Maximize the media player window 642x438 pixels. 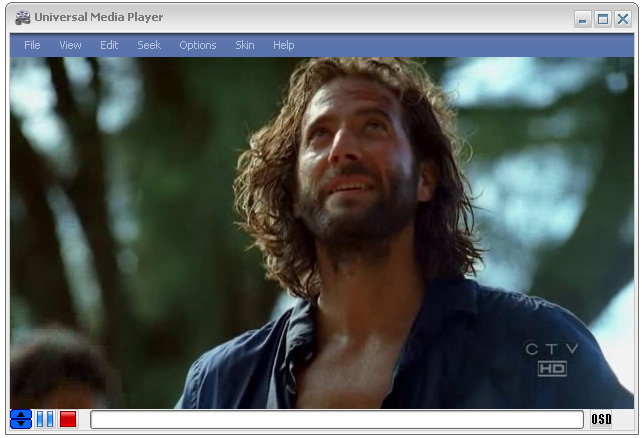pos(603,19)
